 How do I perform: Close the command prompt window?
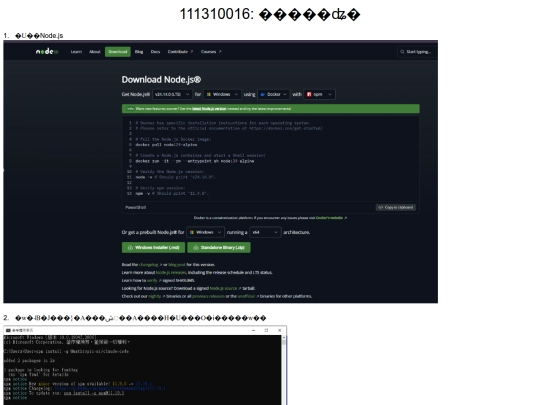pyautogui.click(x=280, y=330)
